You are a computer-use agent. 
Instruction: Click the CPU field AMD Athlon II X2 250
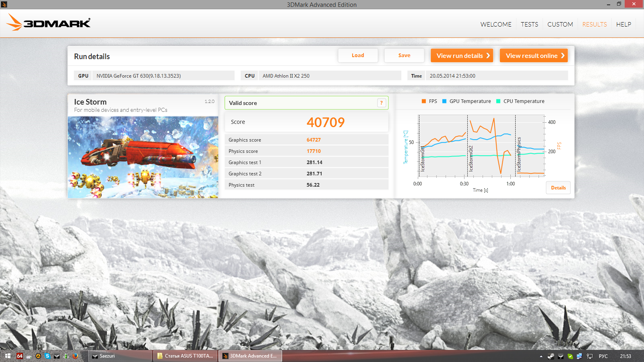[330, 76]
